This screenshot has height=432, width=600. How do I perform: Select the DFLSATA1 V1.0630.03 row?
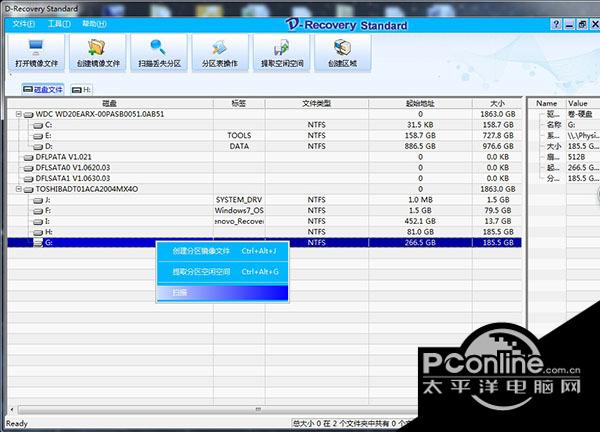click(x=264, y=178)
